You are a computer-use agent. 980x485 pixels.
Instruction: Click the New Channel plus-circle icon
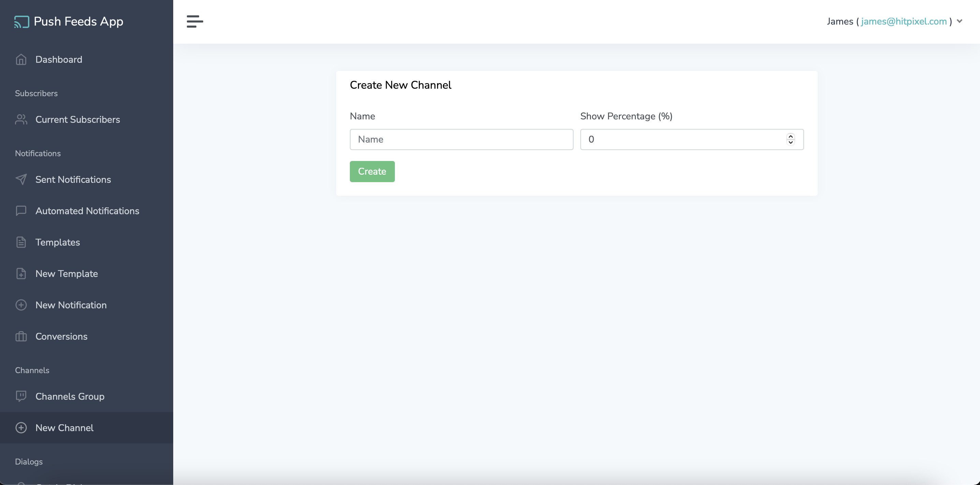(x=21, y=428)
